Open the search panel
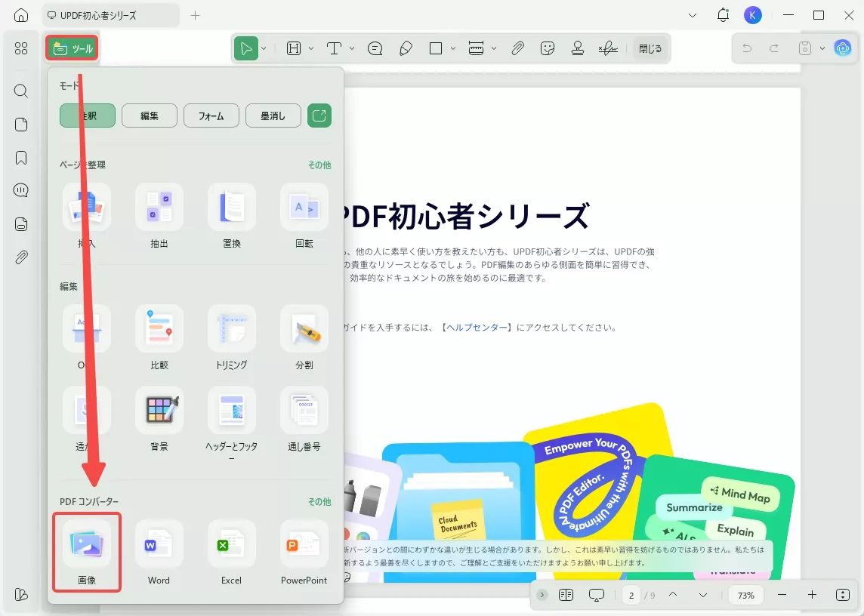This screenshot has width=864, height=616. pos(20,91)
